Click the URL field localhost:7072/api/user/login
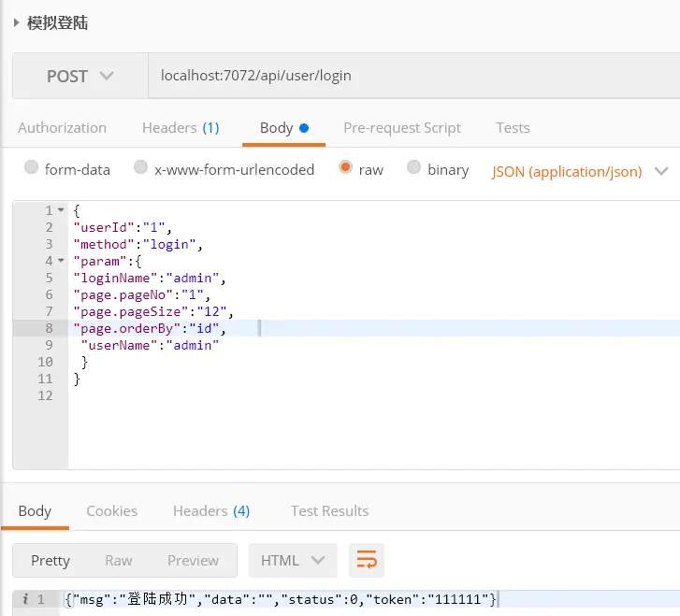680x616 pixels. click(x=413, y=76)
